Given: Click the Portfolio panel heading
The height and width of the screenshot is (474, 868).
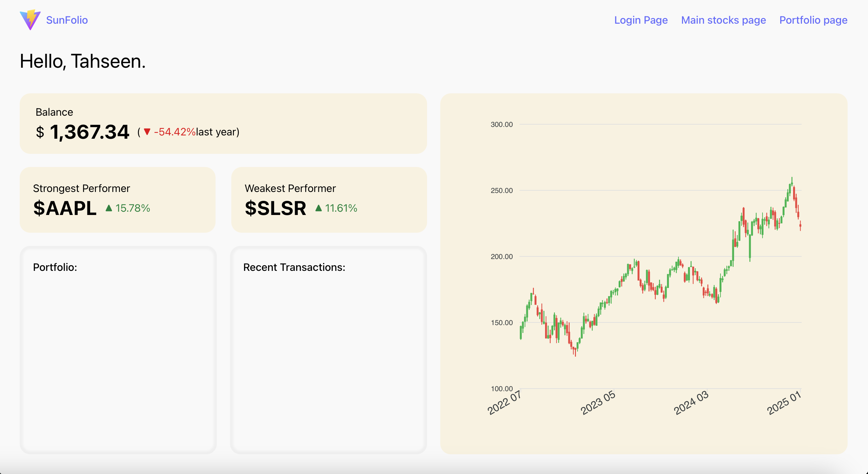Looking at the screenshot, I should coord(55,267).
